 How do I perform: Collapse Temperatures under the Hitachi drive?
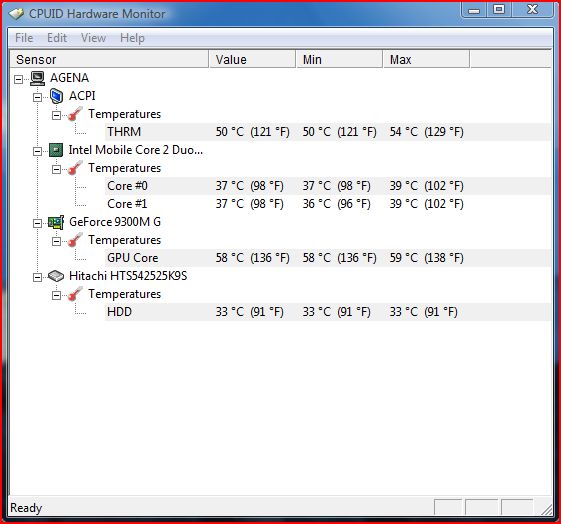point(56,295)
